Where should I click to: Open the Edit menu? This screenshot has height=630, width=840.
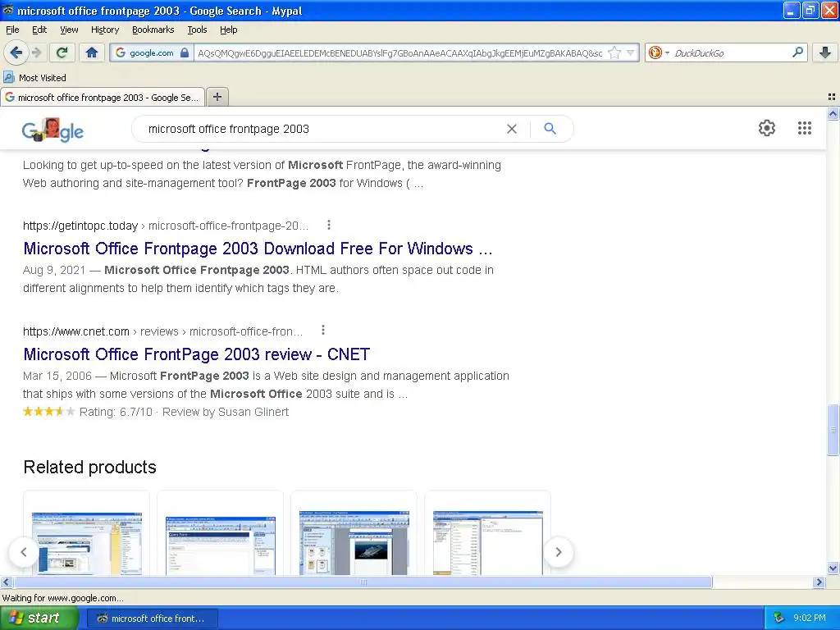point(39,30)
